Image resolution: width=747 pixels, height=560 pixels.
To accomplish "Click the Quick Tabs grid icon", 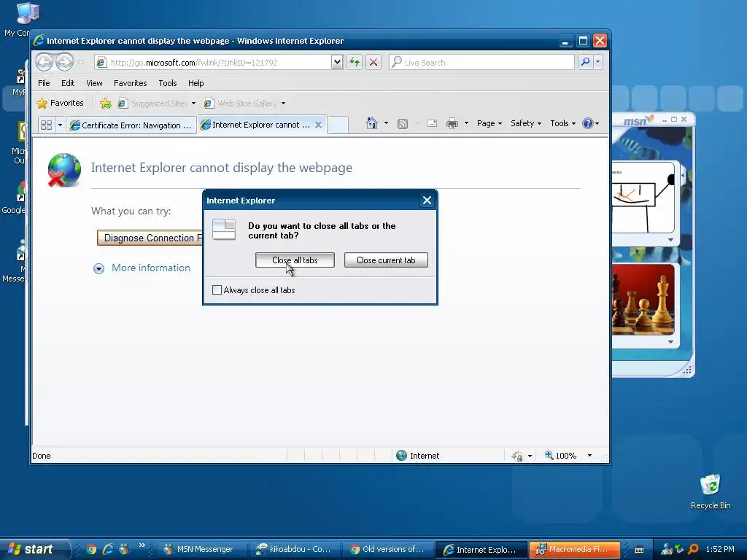I will tap(46, 125).
